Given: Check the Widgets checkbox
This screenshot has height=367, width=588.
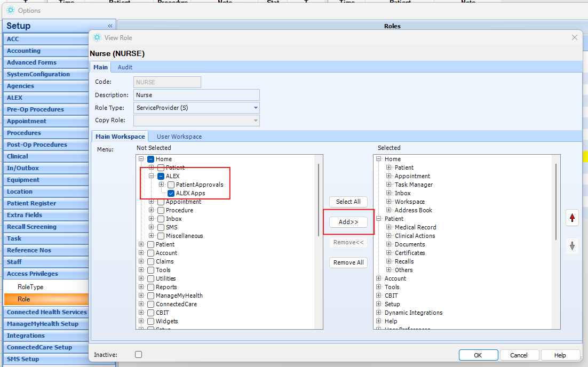Looking at the screenshot, I should (151, 322).
